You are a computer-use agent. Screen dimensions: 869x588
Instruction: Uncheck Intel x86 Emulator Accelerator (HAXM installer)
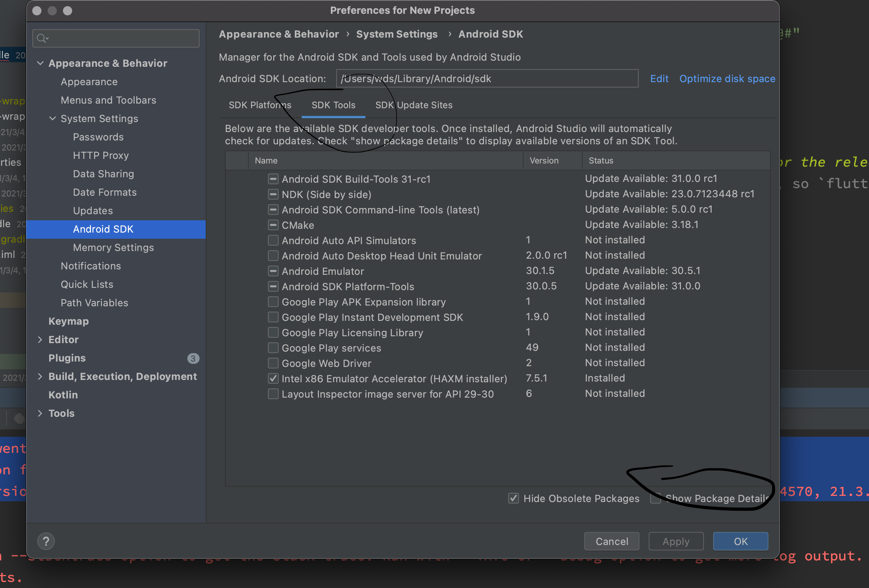point(273,378)
